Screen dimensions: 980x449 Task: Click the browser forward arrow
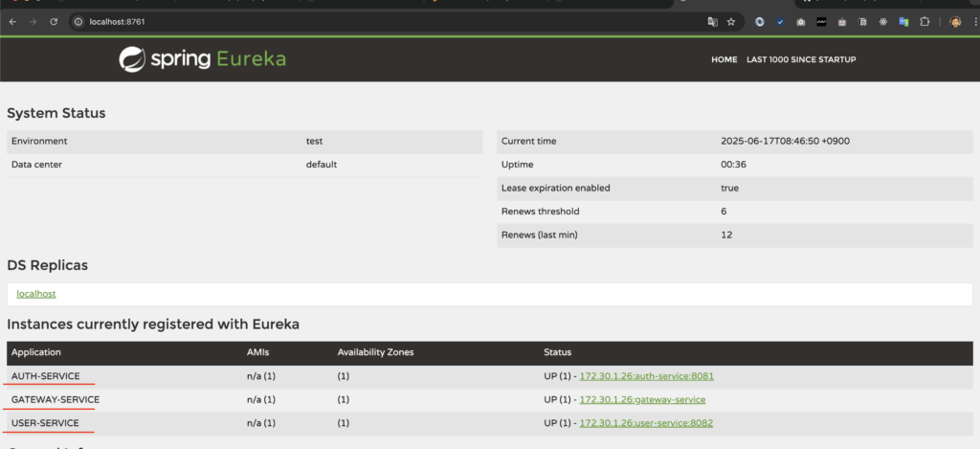pyautogui.click(x=33, y=22)
